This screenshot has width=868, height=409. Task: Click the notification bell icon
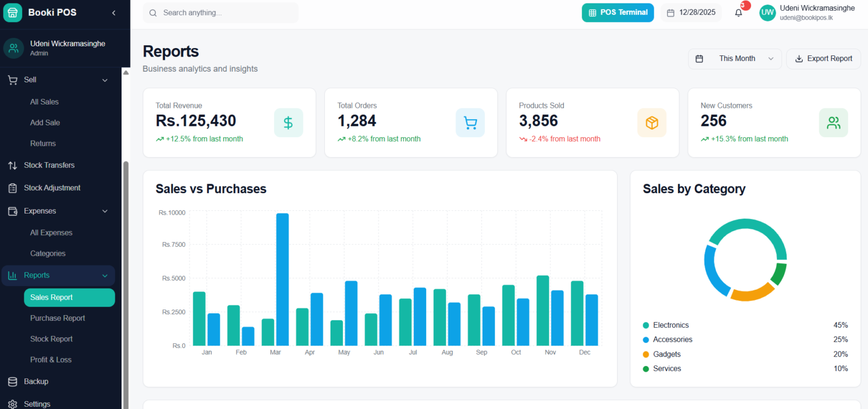[738, 13]
